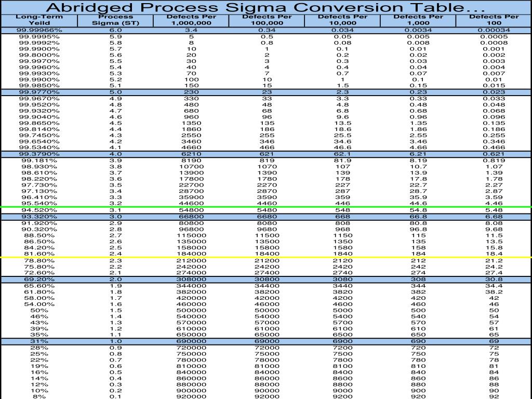Image resolution: width=532 pixels, height=399 pixels.
Task: Select the 'Defects Per 100' column header
Action: (491, 20)
